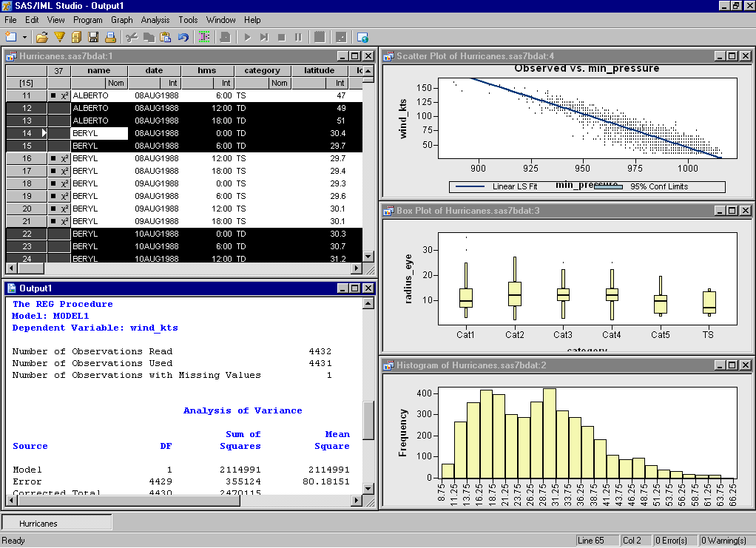756x548 pixels.
Task: Click the Undo arrow icon
Action: pos(183,37)
